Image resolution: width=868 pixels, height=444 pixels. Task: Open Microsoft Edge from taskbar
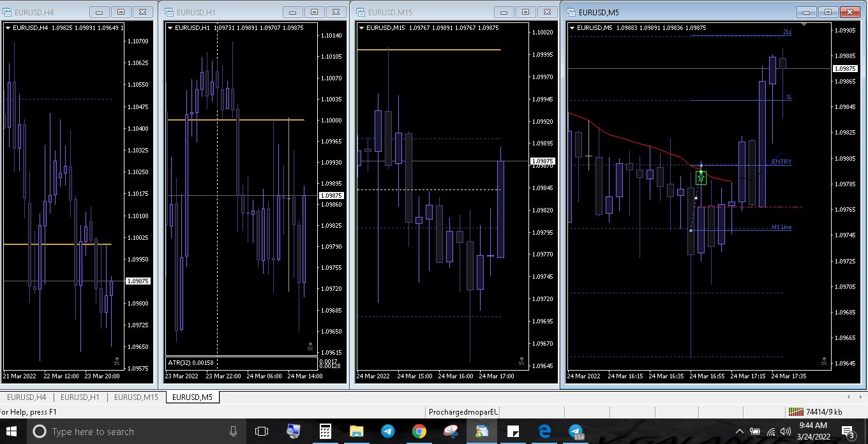[544, 431]
